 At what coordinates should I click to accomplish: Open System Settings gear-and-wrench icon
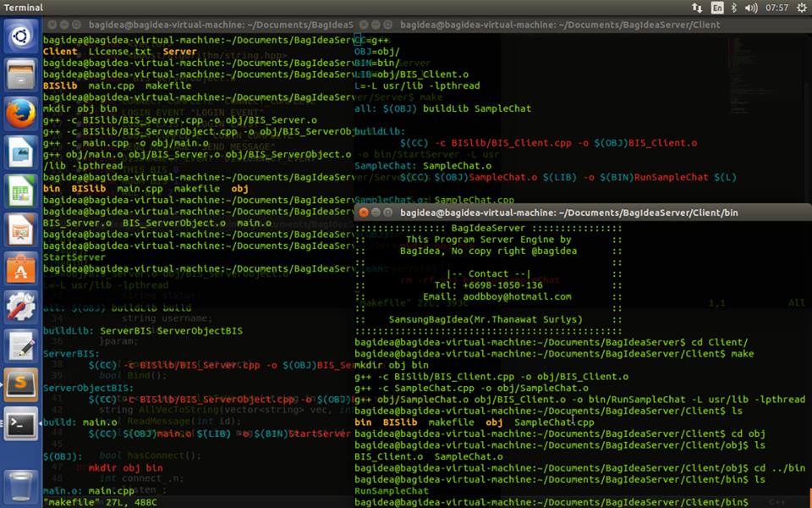pyautogui.click(x=21, y=308)
